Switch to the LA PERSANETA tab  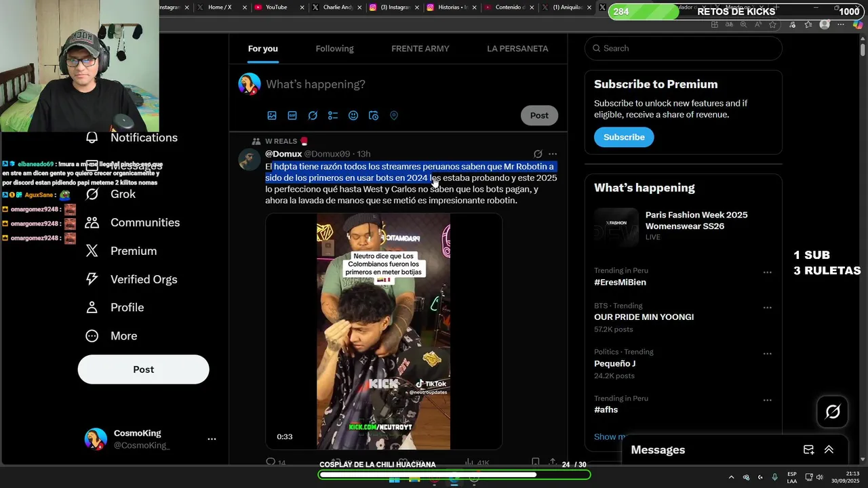[517, 48]
